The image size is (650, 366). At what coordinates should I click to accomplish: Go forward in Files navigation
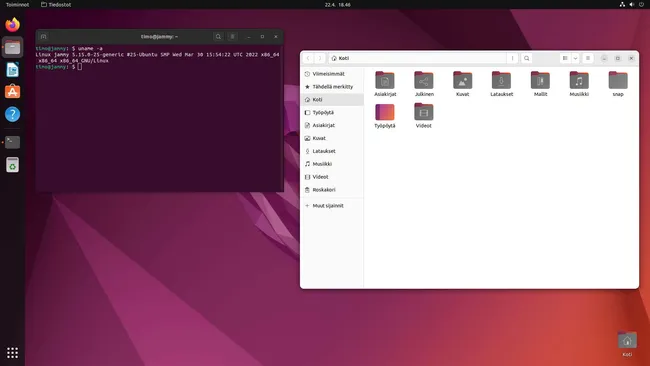point(320,58)
